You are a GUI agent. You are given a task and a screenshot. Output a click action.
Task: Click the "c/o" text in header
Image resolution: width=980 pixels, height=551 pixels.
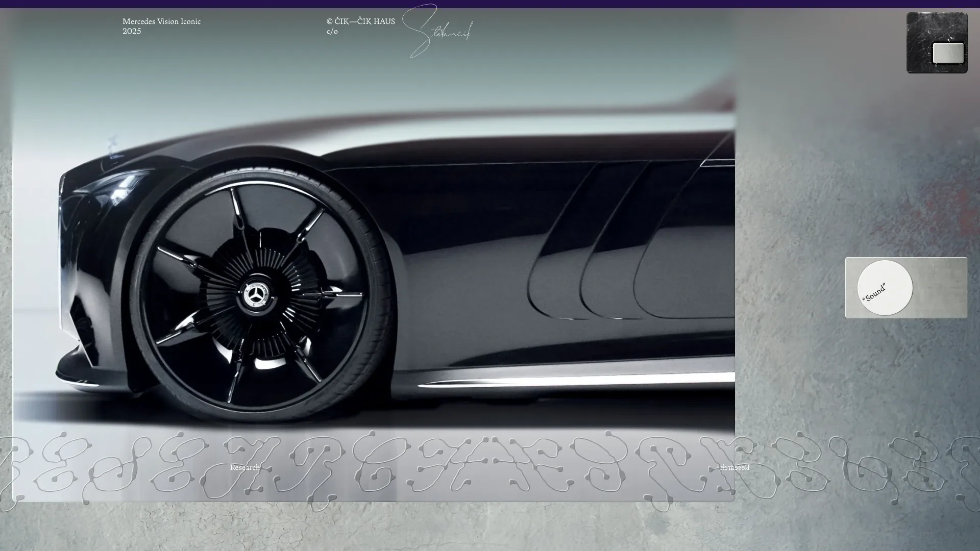(x=332, y=31)
